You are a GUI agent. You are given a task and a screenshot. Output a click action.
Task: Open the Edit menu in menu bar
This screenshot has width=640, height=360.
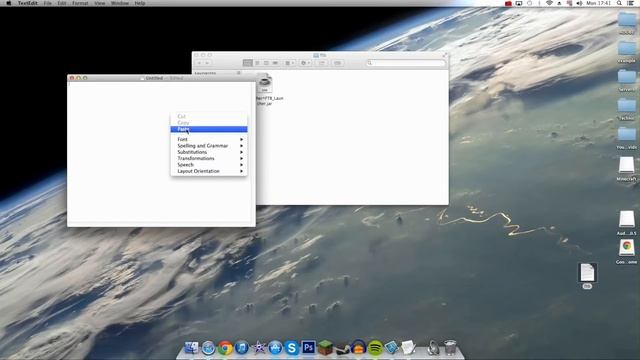(x=62, y=3)
